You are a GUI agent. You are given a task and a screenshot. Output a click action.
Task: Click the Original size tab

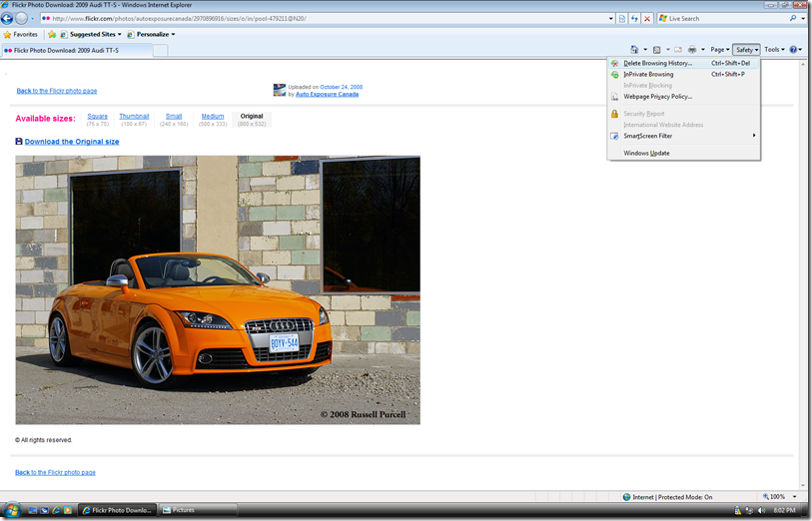(252, 120)
